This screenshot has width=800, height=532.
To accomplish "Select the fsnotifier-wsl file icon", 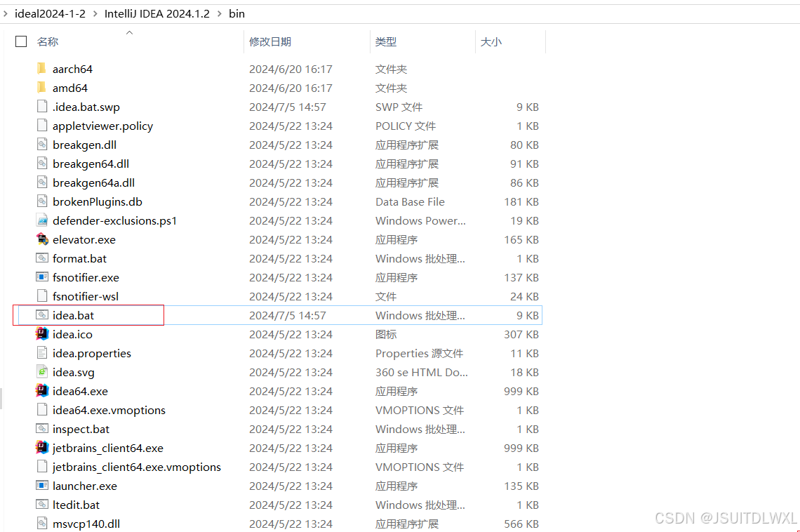I will tap(42, 295).
